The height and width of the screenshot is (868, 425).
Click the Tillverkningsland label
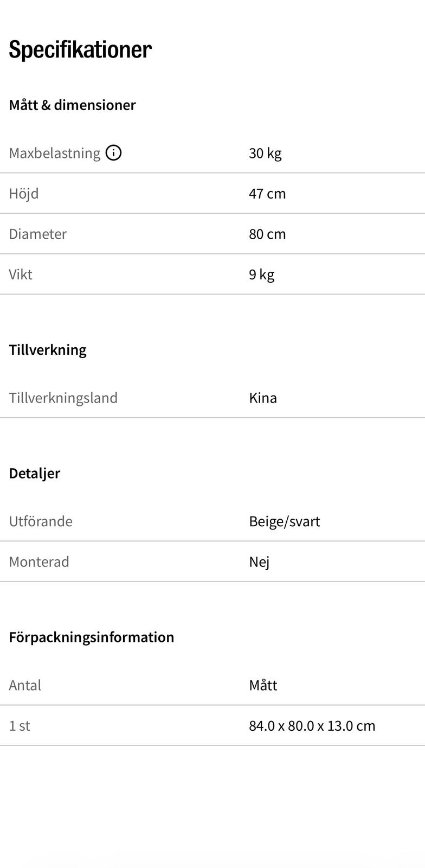(x=63, y=398)
